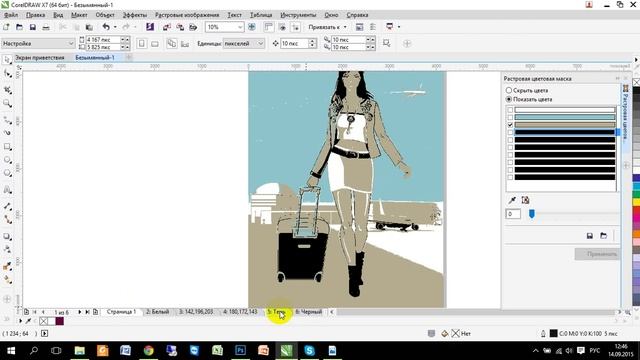Select the Rectangle tool in the toolbox
Viewport: 640px width, 360px height.
[x=7, y=147]
